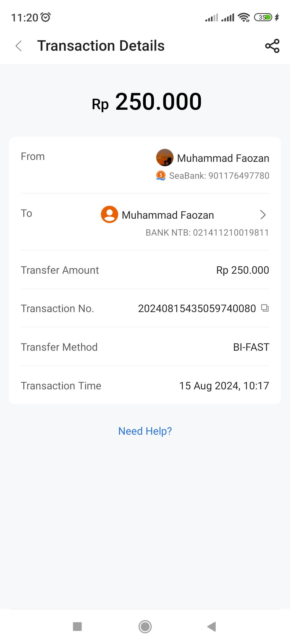The height and width of the screenshot is (644, 290).
Task: Tap the Transaction Time value 15 Aug 2024
Action: coord(224,386)
